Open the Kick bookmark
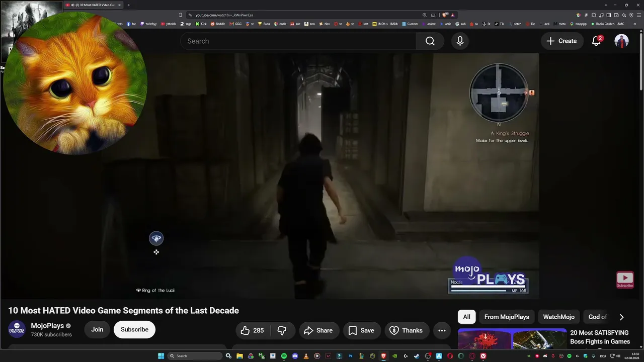The width and height of the screenshot is (644, 362). (201, 24)
